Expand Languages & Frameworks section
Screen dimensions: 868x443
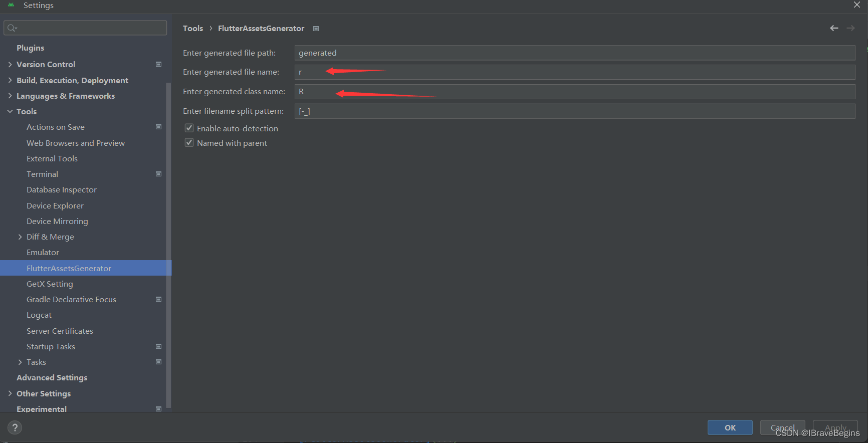coord(10,96)
